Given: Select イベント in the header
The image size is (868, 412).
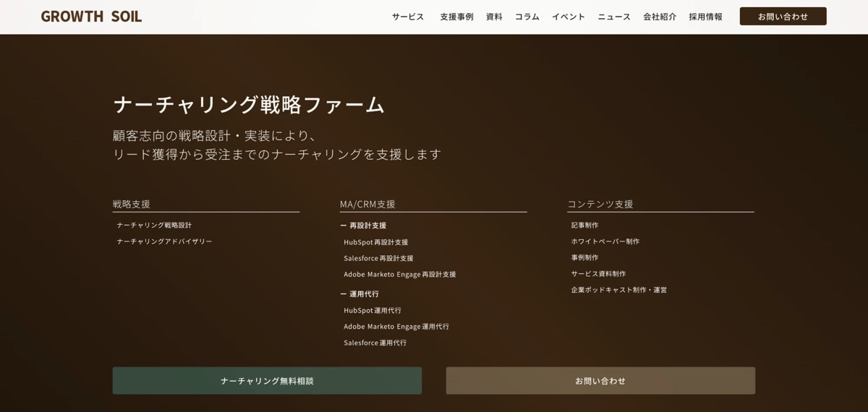Looking at the screenshot, I should [569, 17].
